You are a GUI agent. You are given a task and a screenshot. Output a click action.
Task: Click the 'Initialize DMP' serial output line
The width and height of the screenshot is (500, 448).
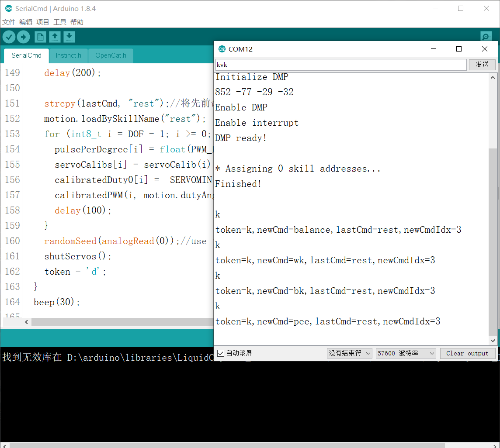pos(252,77)
